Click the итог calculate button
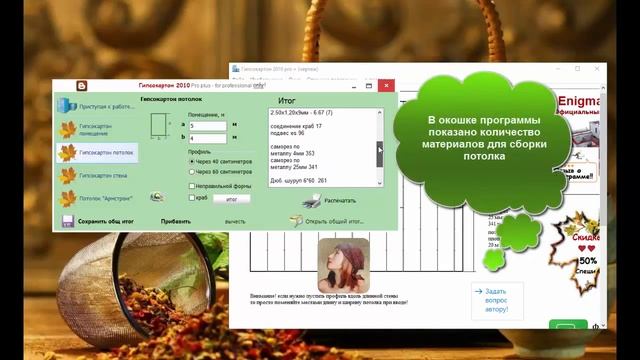 click(x=232, y=199)
